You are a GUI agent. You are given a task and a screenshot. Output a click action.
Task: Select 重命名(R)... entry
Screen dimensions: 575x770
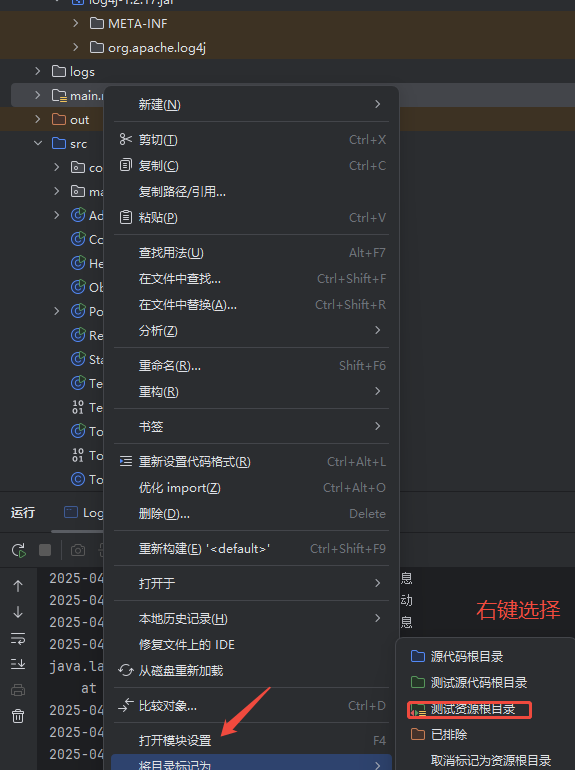251,366
